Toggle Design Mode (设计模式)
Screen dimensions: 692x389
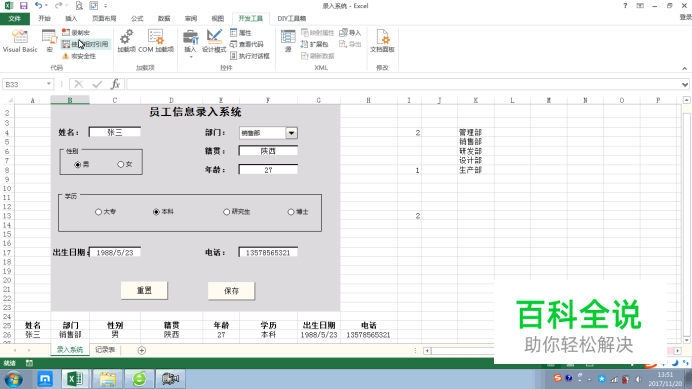pyautogui.click(x=214, y=41)
